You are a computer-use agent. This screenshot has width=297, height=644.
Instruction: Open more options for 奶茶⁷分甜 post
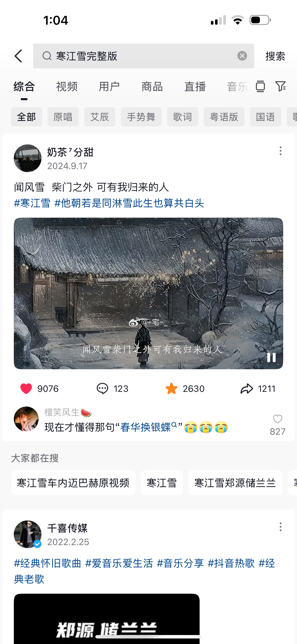click(280, 151)
